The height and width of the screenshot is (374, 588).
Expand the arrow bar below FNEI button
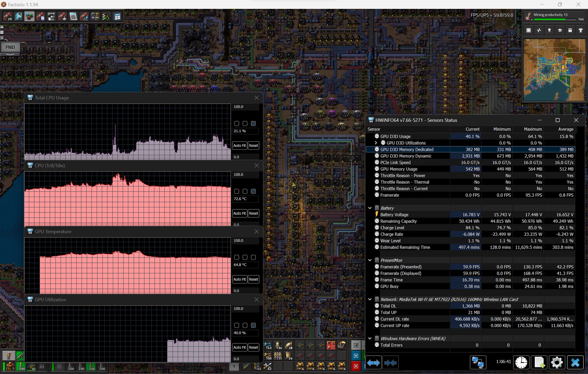[x=10, y=54]
